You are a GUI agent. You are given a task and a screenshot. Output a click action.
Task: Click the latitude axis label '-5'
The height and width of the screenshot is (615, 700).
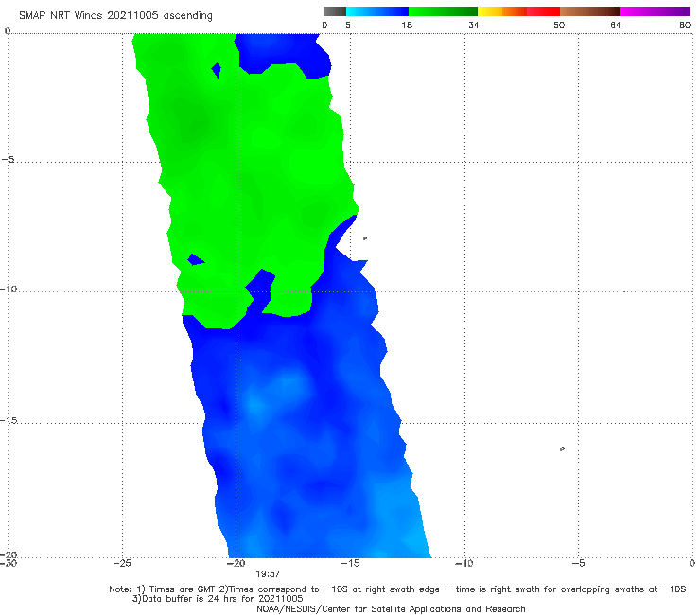pos(8,159)
